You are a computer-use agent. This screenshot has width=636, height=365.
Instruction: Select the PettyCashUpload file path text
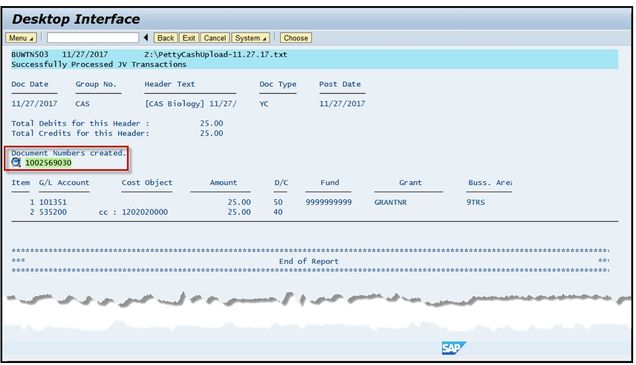click(x=216, y=54)
